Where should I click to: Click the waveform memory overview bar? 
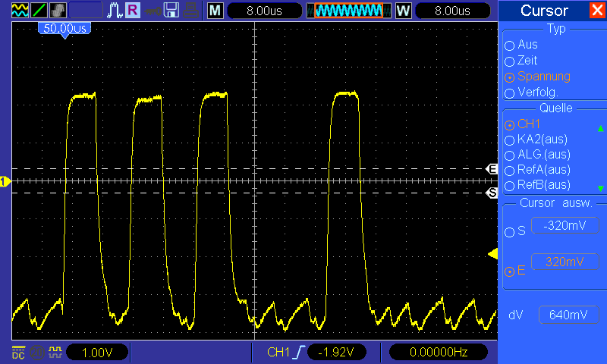point(348,11)
